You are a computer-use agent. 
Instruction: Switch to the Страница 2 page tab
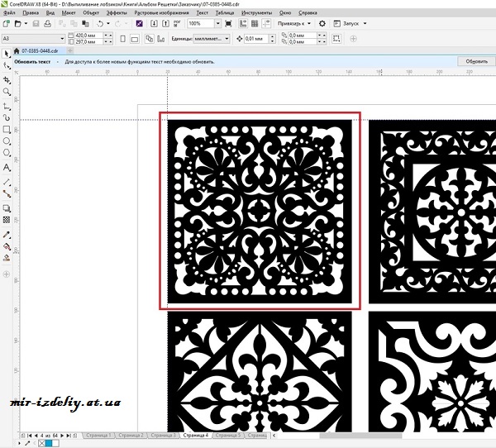pos(131,434)
